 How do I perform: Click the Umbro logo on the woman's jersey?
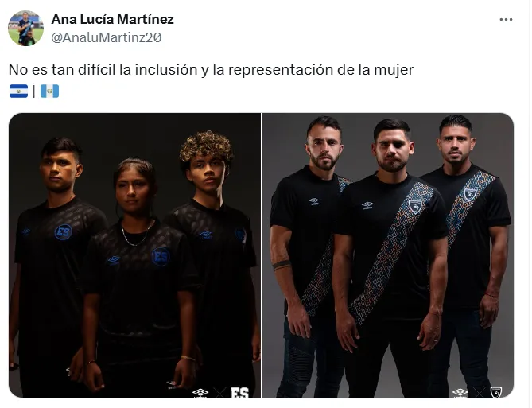tap(114, 260)
